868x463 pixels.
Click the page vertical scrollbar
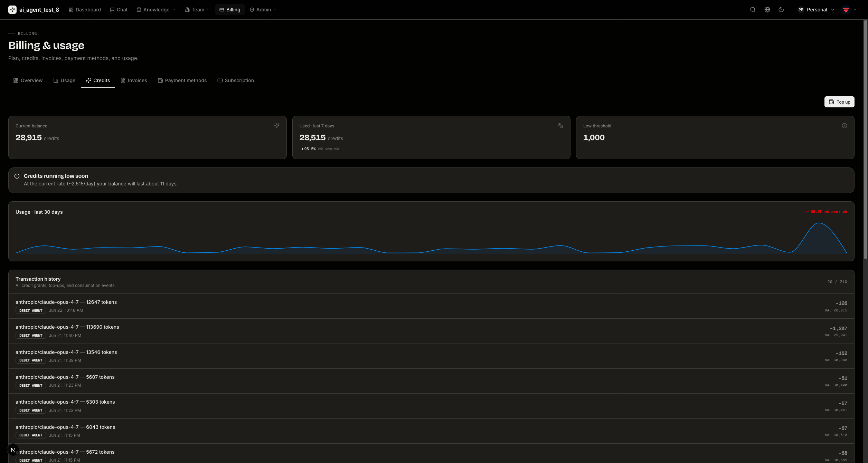click(866, 138)
